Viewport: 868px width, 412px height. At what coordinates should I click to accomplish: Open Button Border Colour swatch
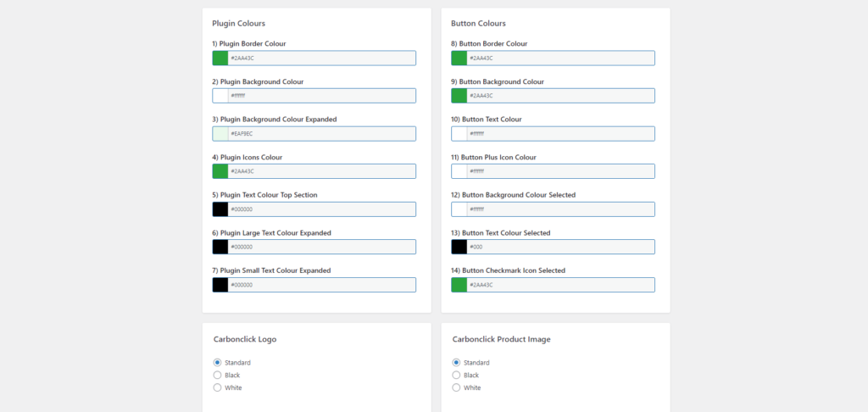coord(459,58)
